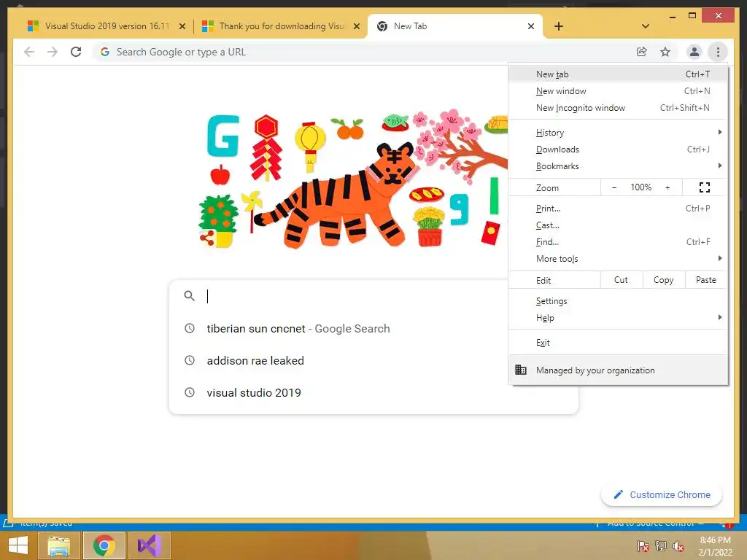The image size is (747, 560).
Task: Switch to Visual Studio 2019 version 16.11 tab
Action: pyautogui.click(x=107, y=26)
